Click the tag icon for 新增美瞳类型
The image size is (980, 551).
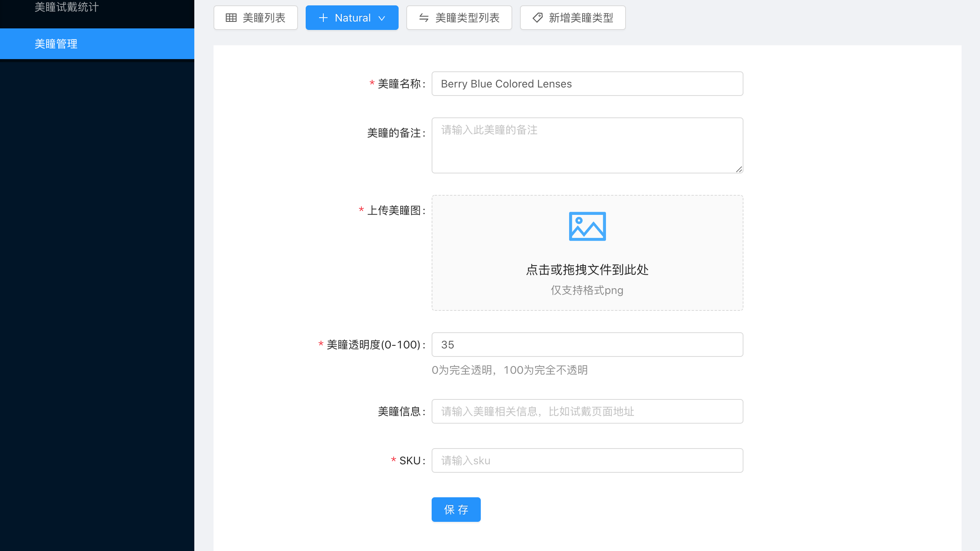point(538,18)
